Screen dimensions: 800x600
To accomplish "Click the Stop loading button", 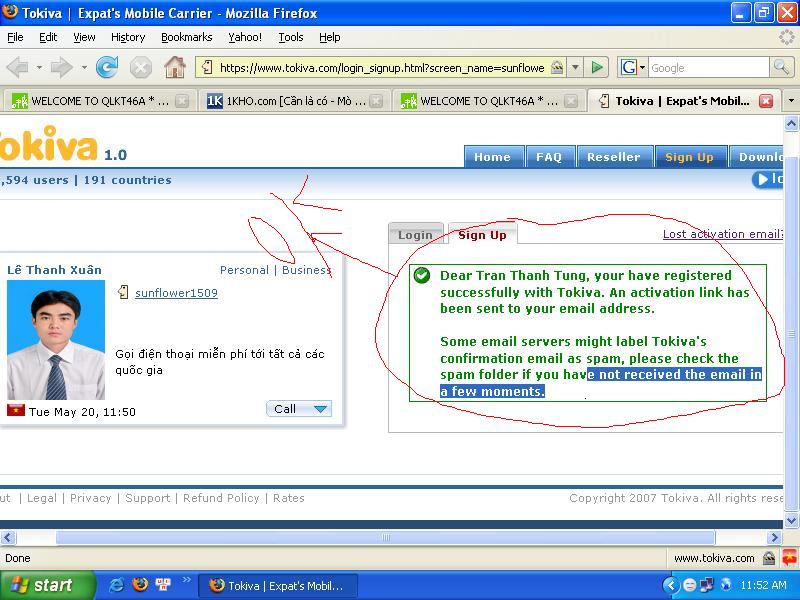I will pyautogui.click(x=140, y=67).
